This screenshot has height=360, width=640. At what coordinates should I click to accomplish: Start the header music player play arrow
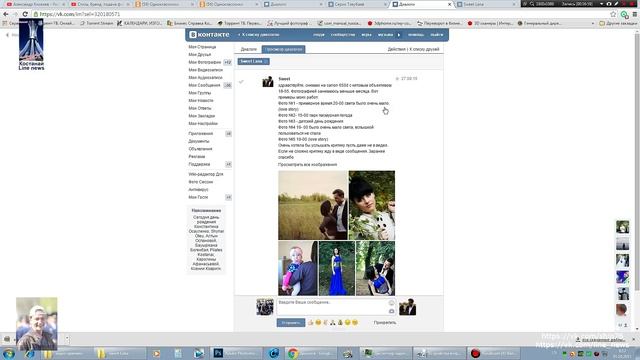pyautogui.click(x=399, y=35)
